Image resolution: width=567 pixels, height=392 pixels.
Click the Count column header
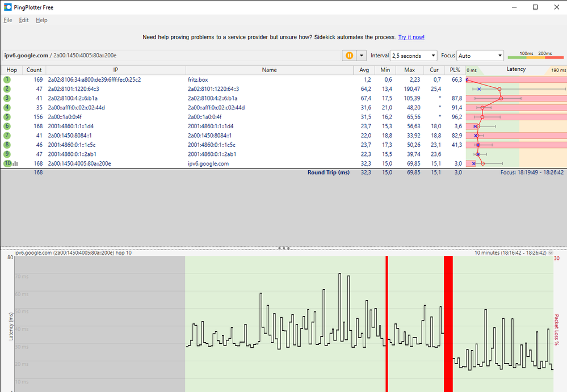click(34, 70)
